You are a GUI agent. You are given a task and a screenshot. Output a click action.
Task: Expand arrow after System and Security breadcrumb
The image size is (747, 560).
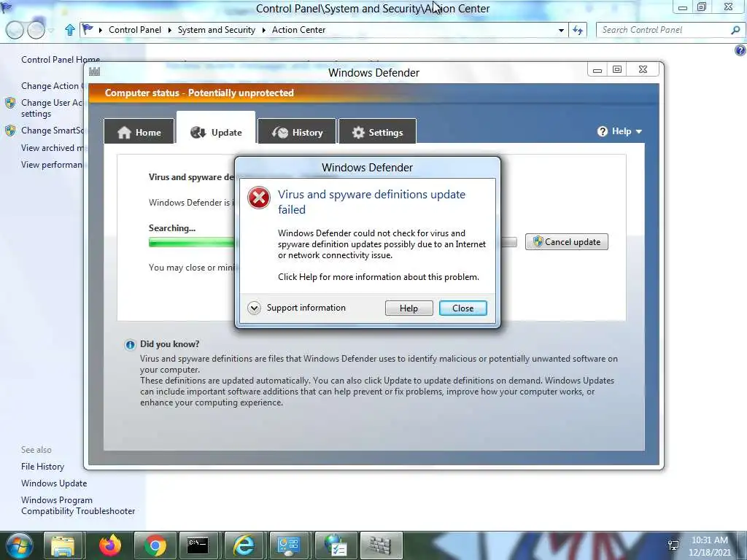(264, 30)
